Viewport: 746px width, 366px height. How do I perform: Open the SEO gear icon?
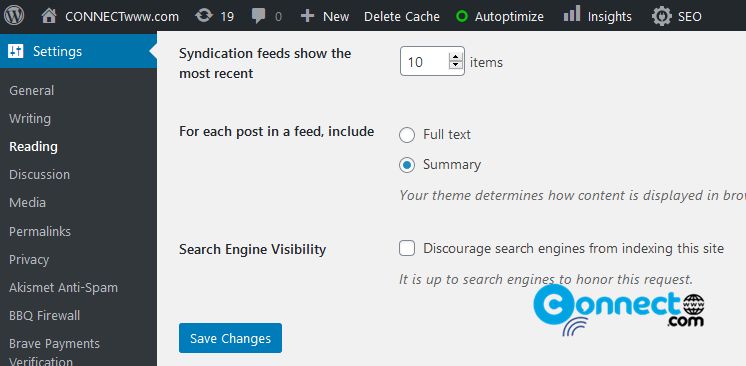coord(661,16)
